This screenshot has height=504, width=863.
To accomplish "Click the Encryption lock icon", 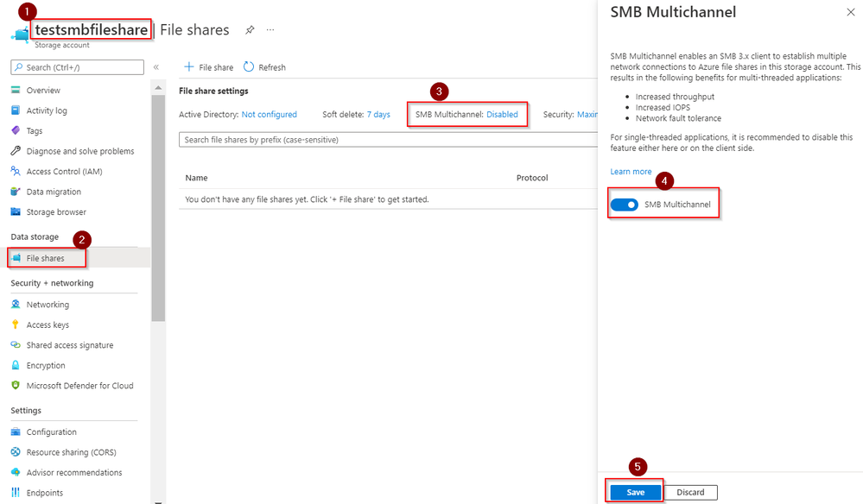I will coord(16,366).
